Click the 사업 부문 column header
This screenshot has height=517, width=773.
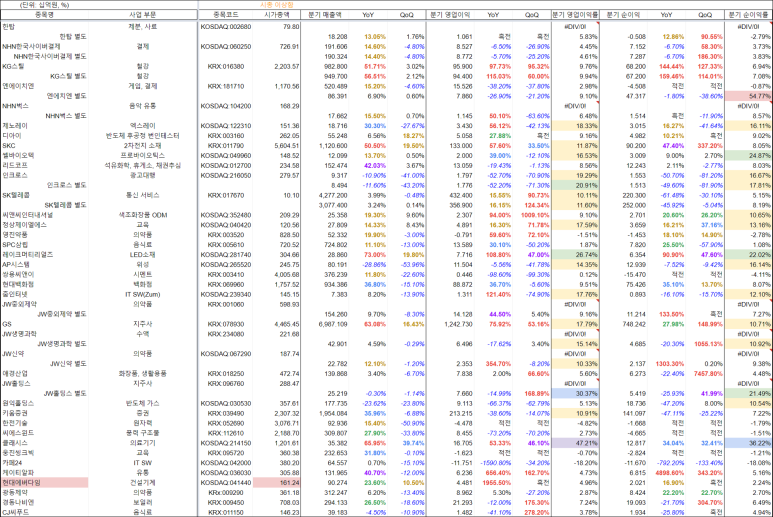click(142, 15)
